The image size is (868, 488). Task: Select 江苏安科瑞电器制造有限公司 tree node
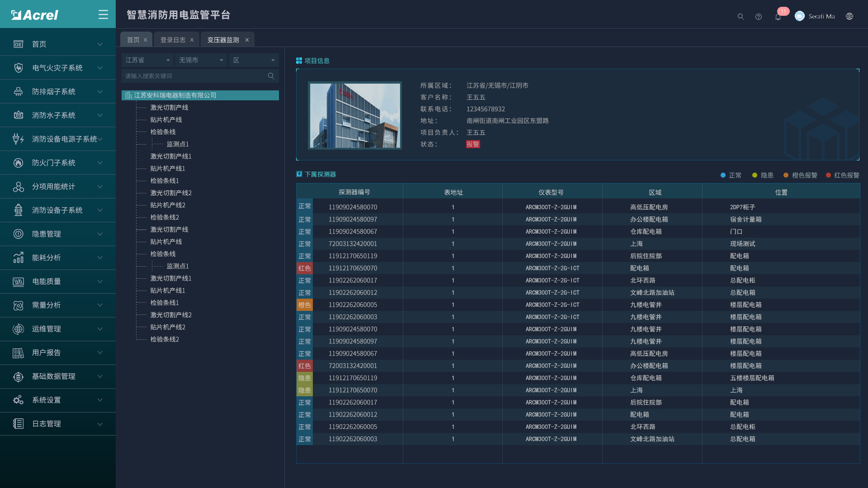pos(175,95)
